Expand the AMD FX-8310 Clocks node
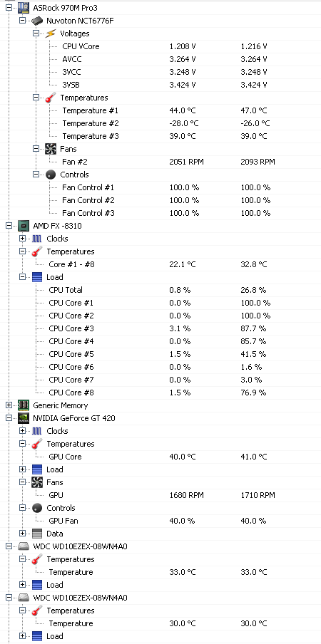 (23, 239)
